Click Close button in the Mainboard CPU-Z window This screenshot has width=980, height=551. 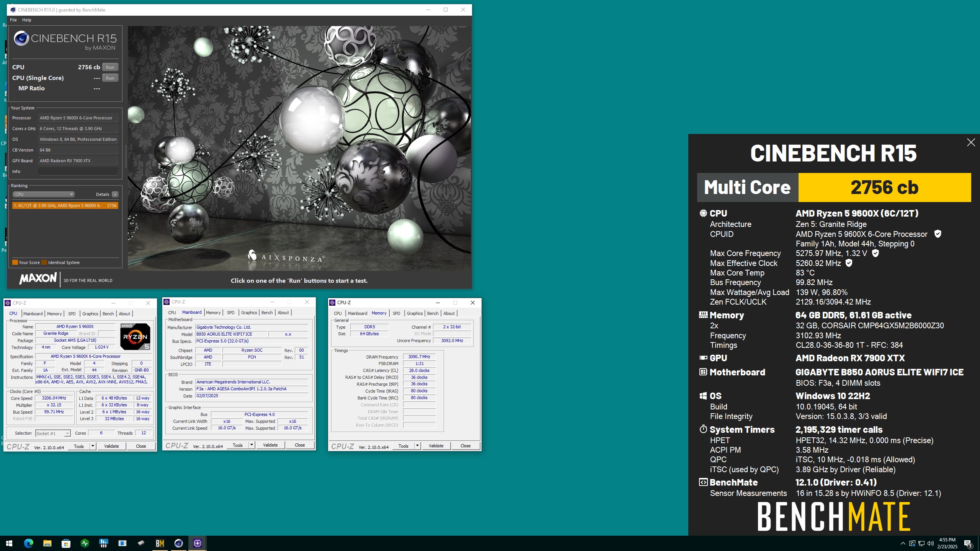click(300, 445)
